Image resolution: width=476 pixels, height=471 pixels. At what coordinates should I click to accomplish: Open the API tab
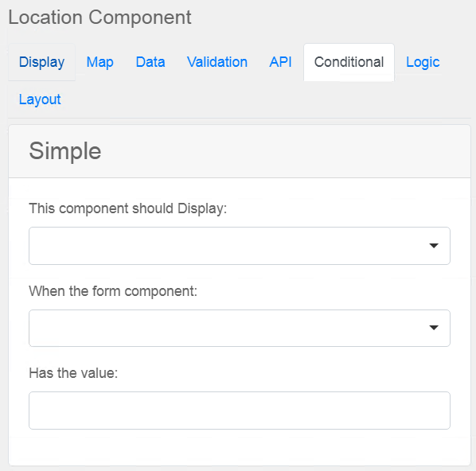[280, 62]
